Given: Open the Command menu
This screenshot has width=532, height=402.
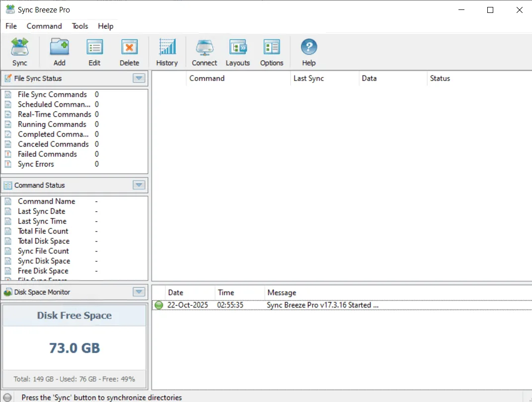Looking at the screenshot, I should [x=44, y=26].
